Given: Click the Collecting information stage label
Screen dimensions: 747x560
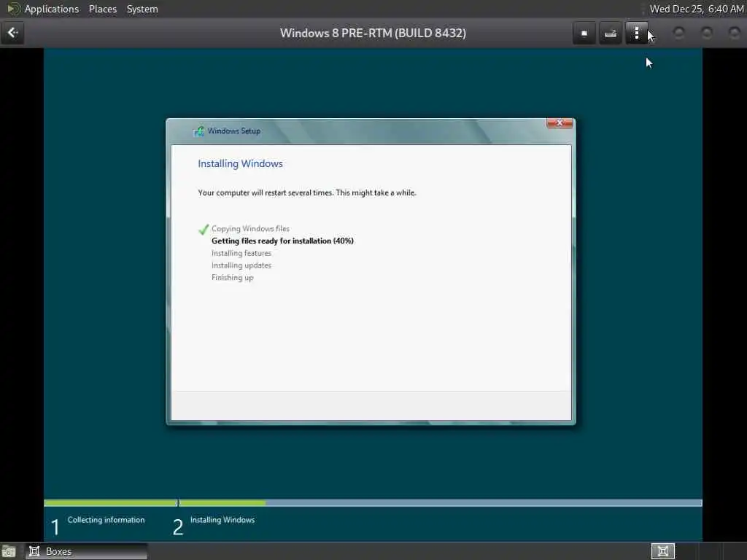Looking at the screenshot, I should click(106, 520).
